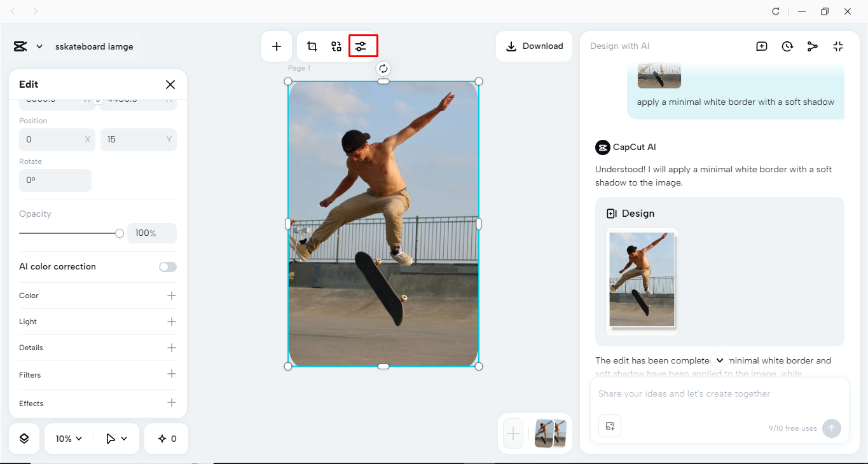Enable AI color correction
The height and width of the screenshot is (464, 868).
point(167,266)
